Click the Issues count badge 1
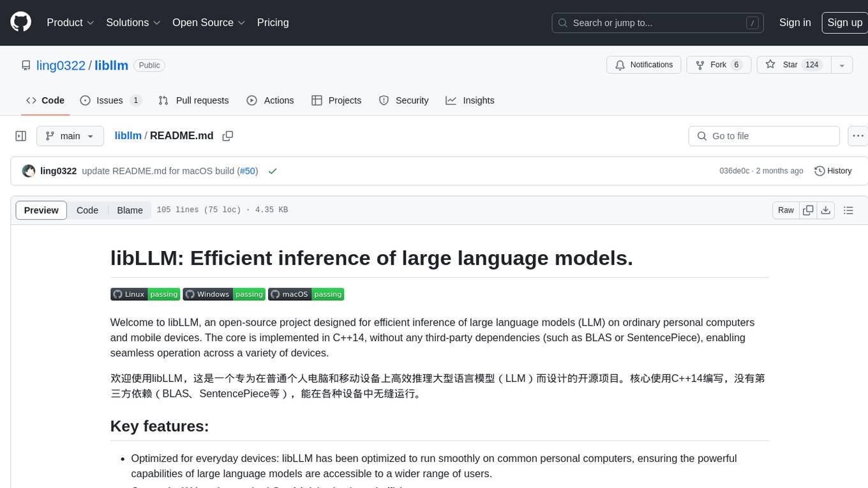The height and width of the screenshot is (488, 868). click(135, 100)
